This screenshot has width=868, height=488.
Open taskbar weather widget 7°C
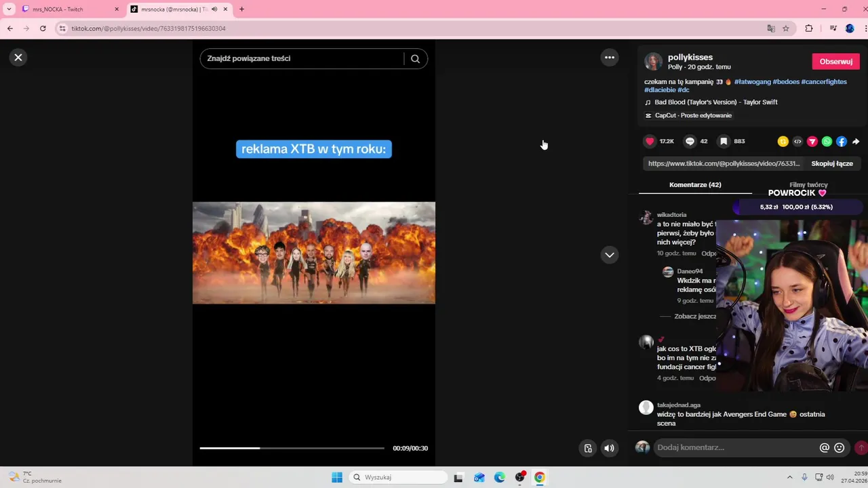coord(35,477)
